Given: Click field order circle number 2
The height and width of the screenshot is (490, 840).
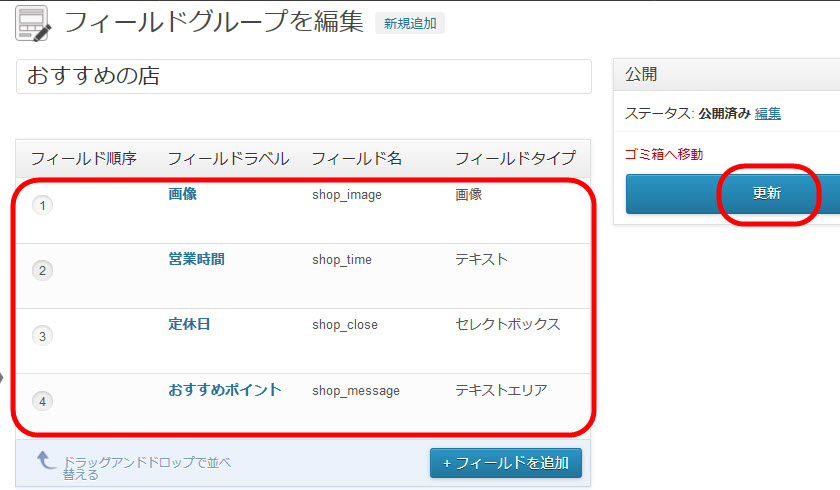Looking at the screenshot, I should click(42, 270).
